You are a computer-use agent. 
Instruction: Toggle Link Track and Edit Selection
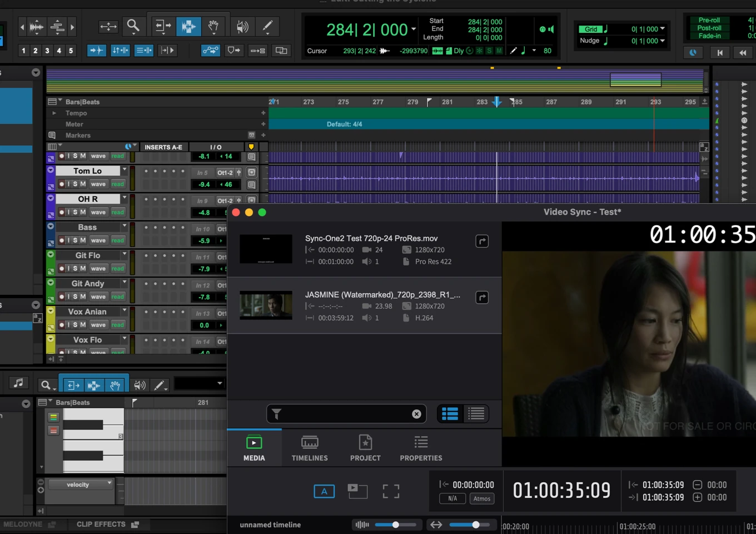pyautogui.click(x=143, y=51)
